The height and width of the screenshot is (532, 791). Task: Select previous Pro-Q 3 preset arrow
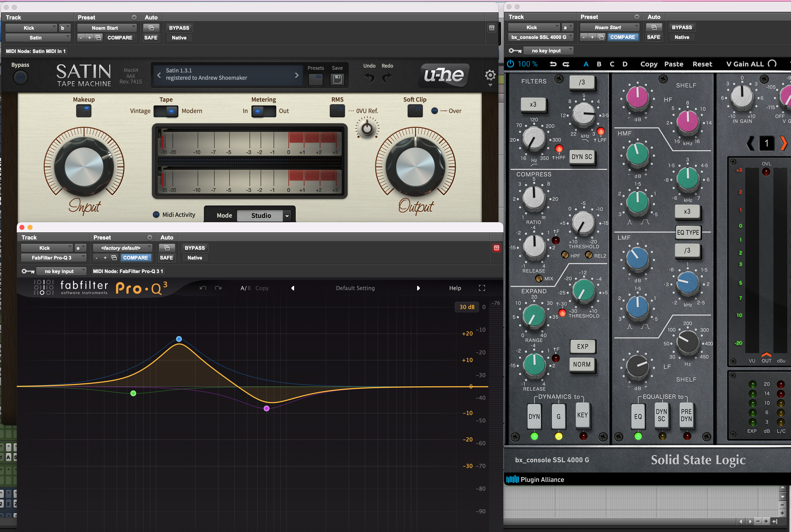(293, 288)
